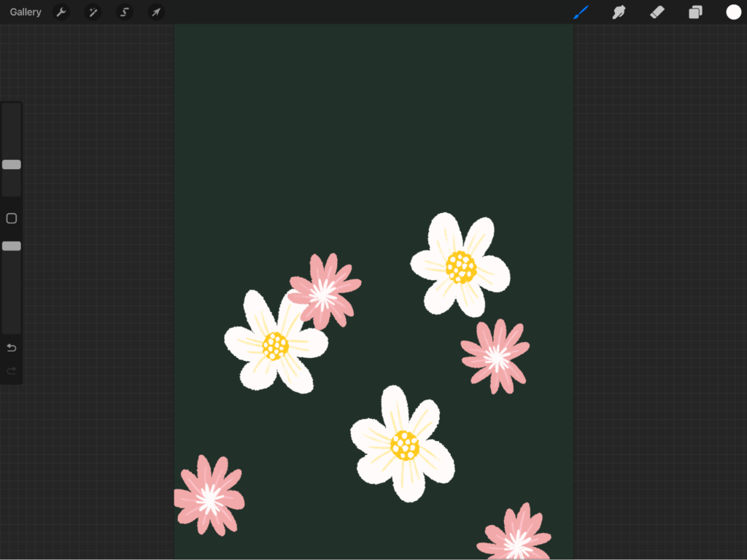
Task: Activate the Transform arrow tool
Action: point(156,12)
